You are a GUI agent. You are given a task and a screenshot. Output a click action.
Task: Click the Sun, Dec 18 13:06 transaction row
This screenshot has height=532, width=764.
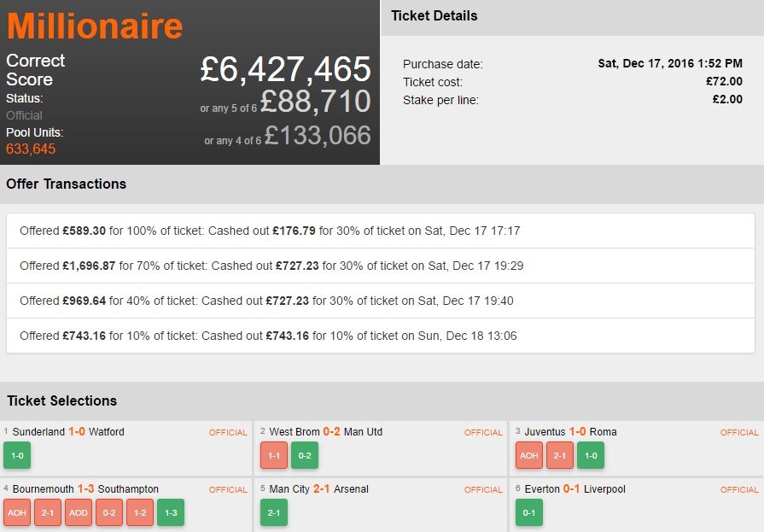[x=380, y=336]
